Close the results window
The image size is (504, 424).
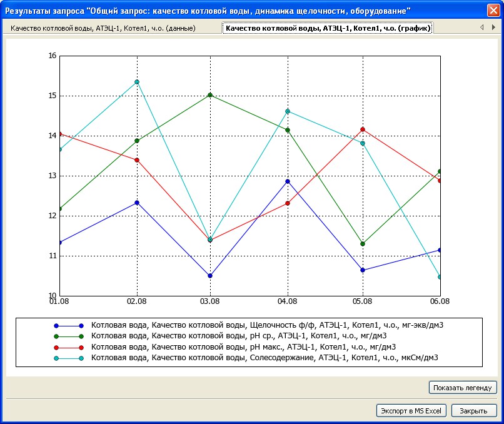[493, 11]
